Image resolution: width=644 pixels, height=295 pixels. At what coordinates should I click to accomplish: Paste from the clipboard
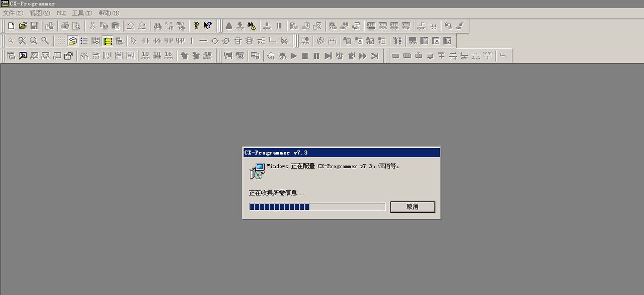click(116, 26)
